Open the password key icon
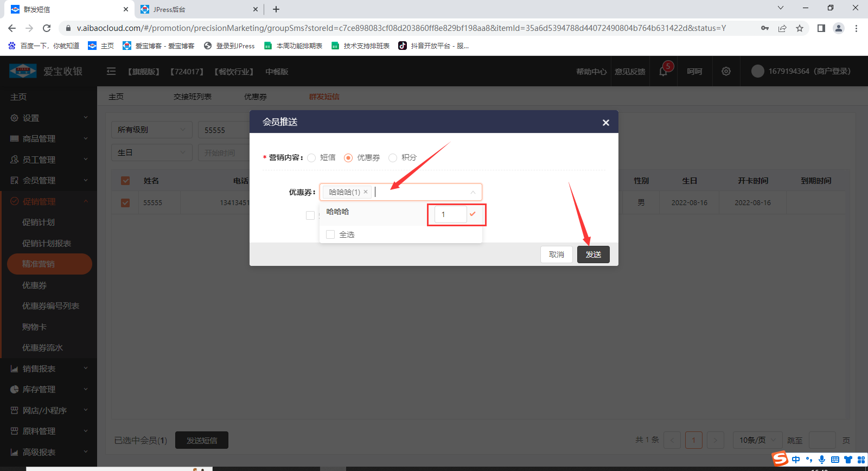Screen dimensions: 868x471 coord(765,28)
